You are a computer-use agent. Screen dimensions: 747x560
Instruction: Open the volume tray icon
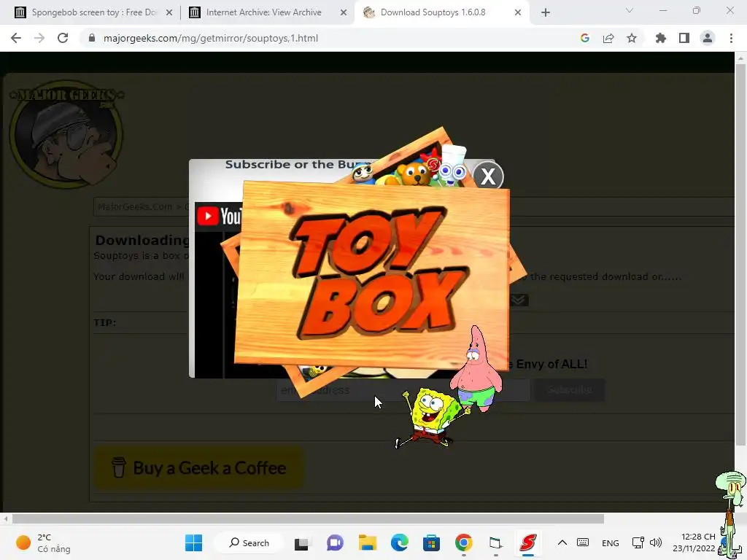click(656, 542)
